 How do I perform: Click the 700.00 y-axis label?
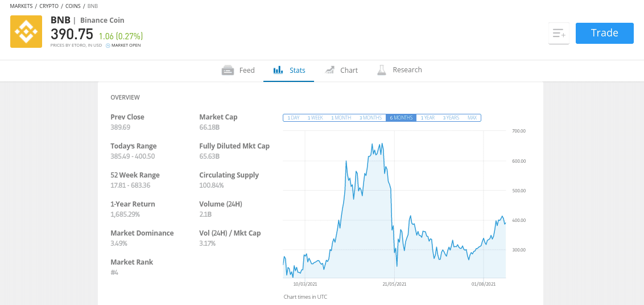519,131
